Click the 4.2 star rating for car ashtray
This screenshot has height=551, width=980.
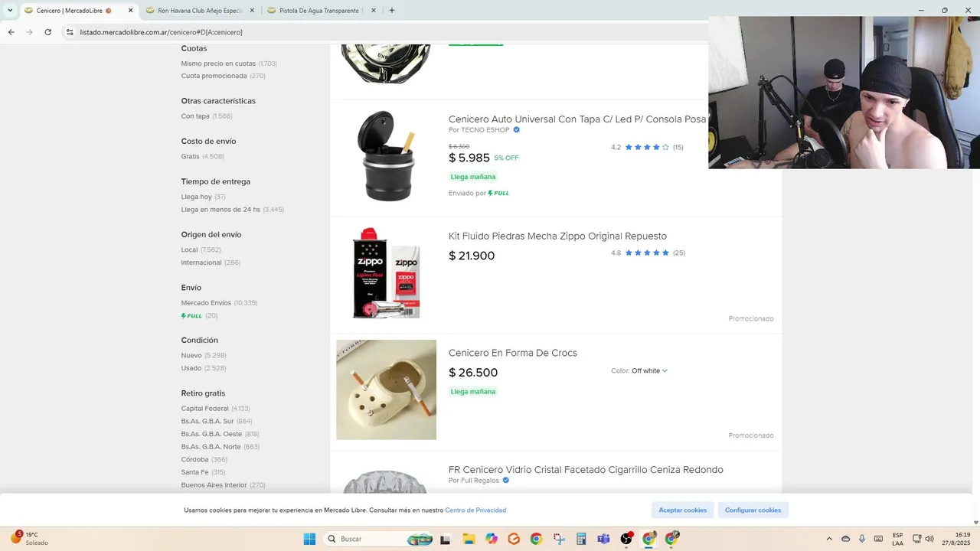(647, 147)
